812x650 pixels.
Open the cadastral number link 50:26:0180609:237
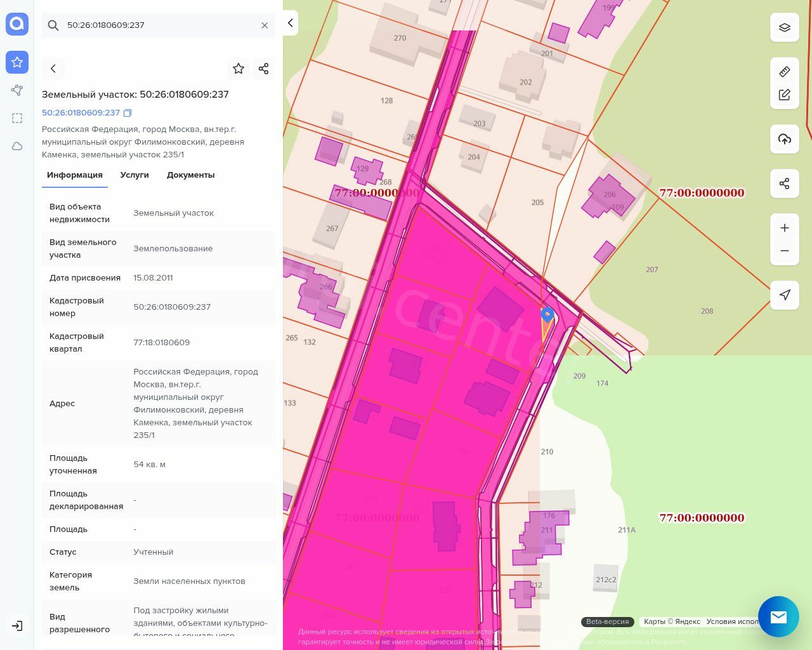[x=81, y=113]
